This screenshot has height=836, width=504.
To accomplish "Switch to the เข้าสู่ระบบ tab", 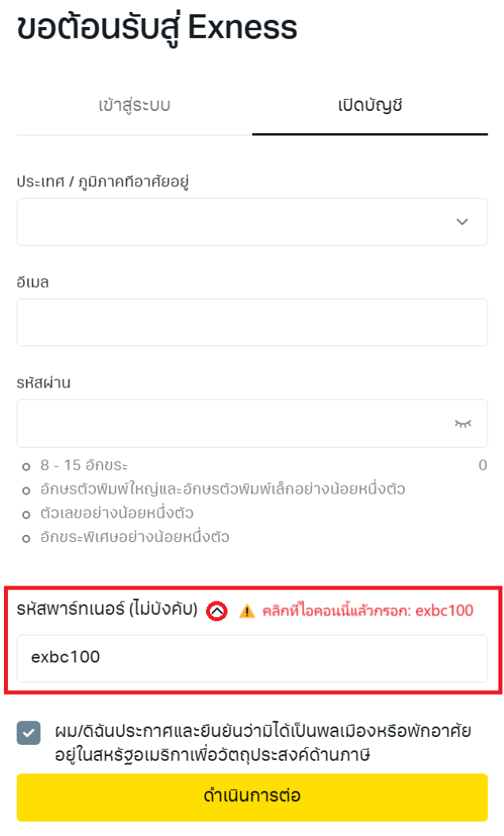I will (x=135, y=105).
